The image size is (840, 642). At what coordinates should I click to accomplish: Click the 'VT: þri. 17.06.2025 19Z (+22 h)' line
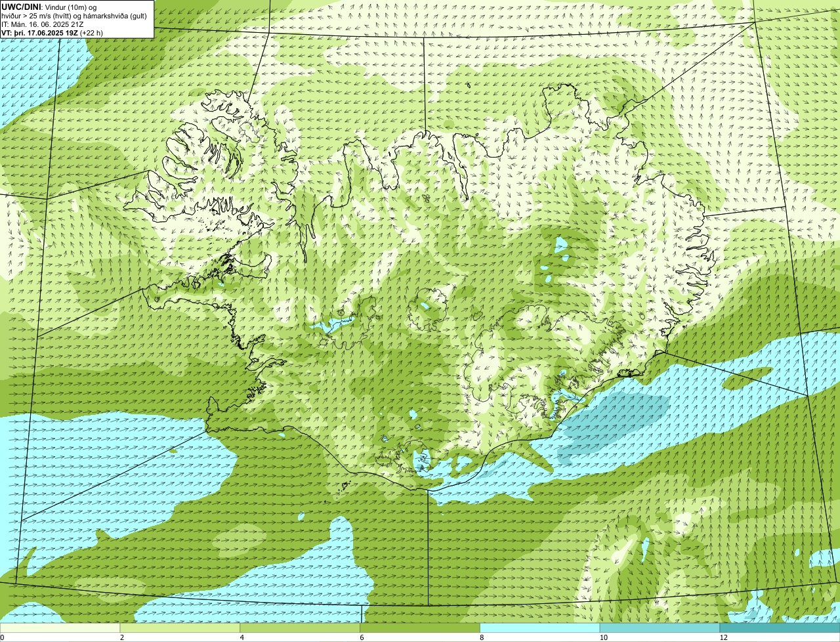52,32
